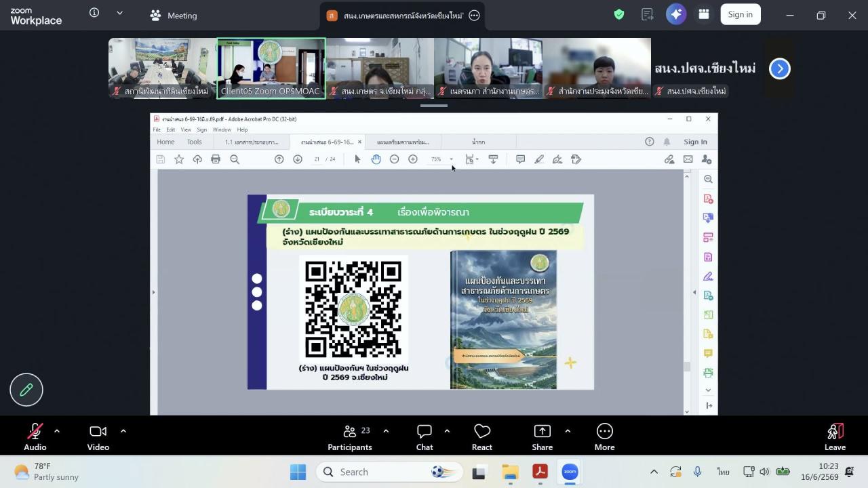
Task: Click the upload to cloud icon in Acrobat
Action: [x=197, y=159]
